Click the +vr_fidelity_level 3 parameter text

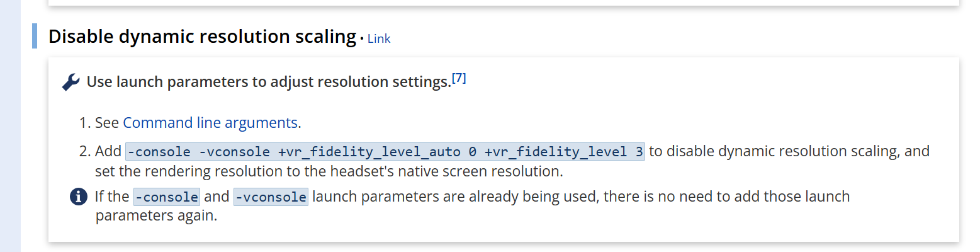pos(563,152)
